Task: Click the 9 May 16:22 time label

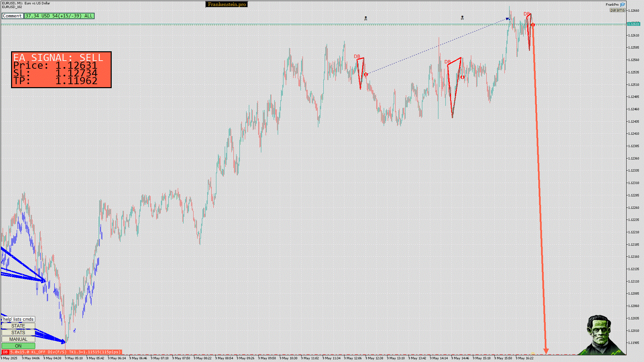Action: 524,358
